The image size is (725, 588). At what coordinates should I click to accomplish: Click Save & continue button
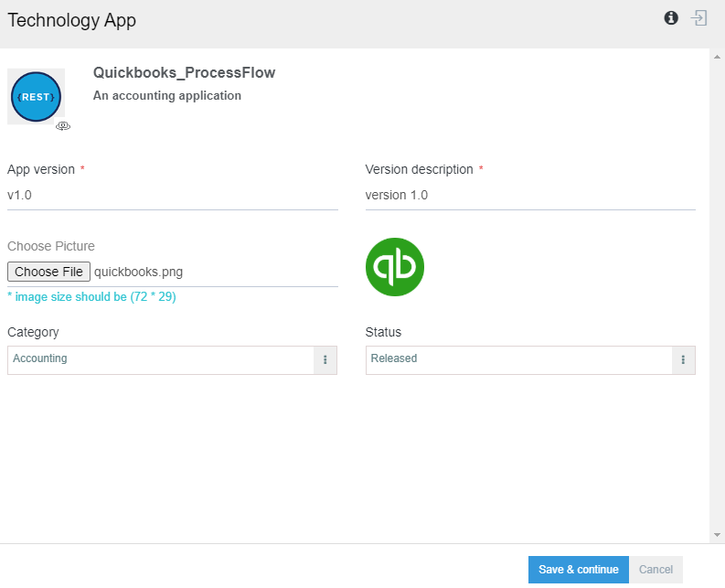coord(579,570)
